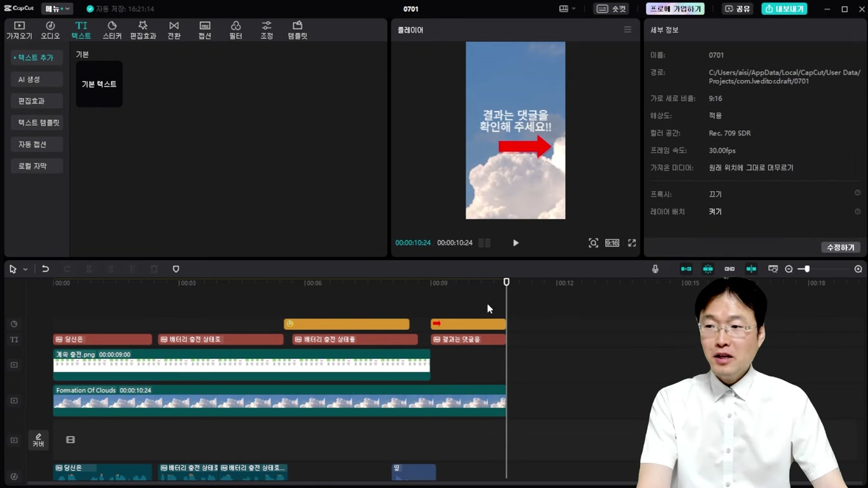
Task: Switch to the 오디오 audio tab
Action: (x=50, y=30)
